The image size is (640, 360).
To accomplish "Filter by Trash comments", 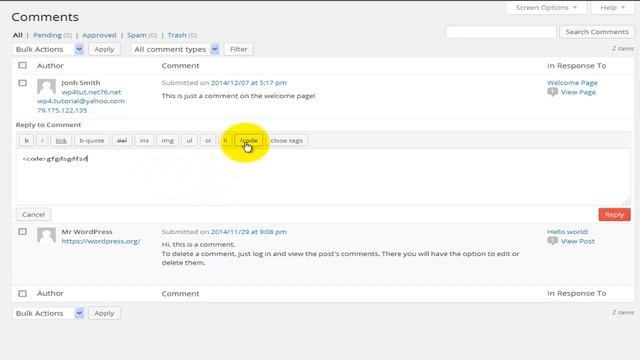I will (x=177, y=35).
